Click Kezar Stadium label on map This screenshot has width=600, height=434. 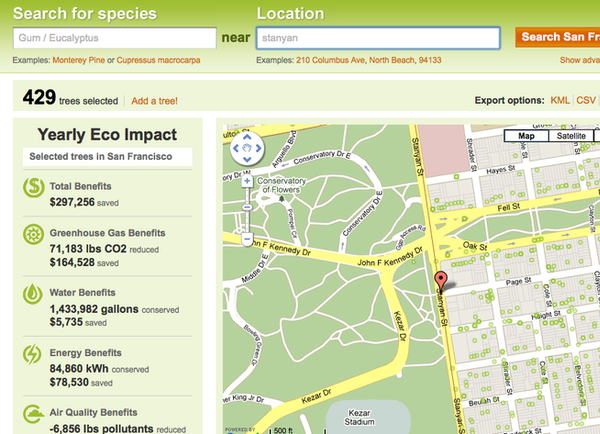[359, 418]
